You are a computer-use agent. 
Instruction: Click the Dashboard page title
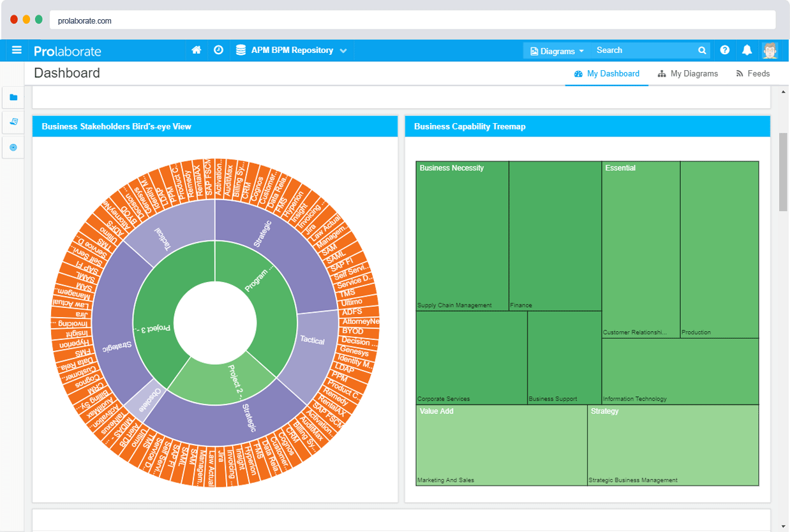tap(67, 73)
